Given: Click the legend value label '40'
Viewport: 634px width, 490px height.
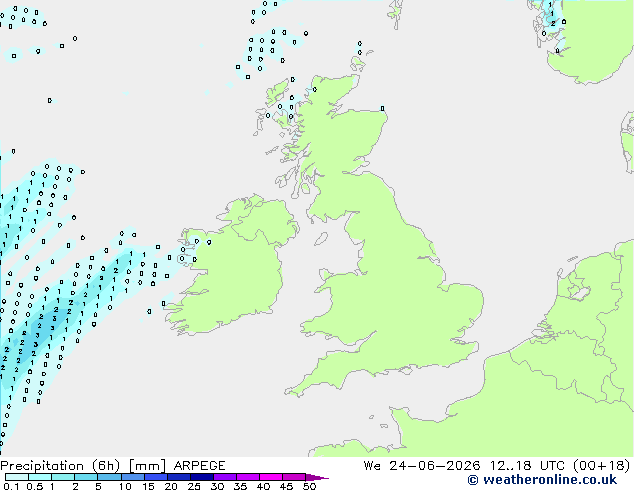Looking at the screenshot, I should (263, 486).
